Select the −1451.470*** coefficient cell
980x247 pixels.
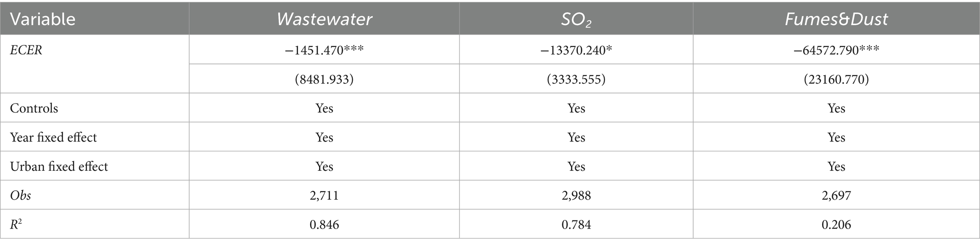click(x=324, y=50)
